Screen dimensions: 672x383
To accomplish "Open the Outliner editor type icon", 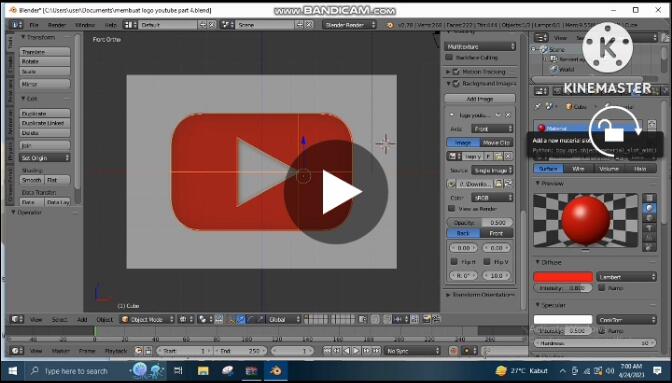I will (541, 38).
